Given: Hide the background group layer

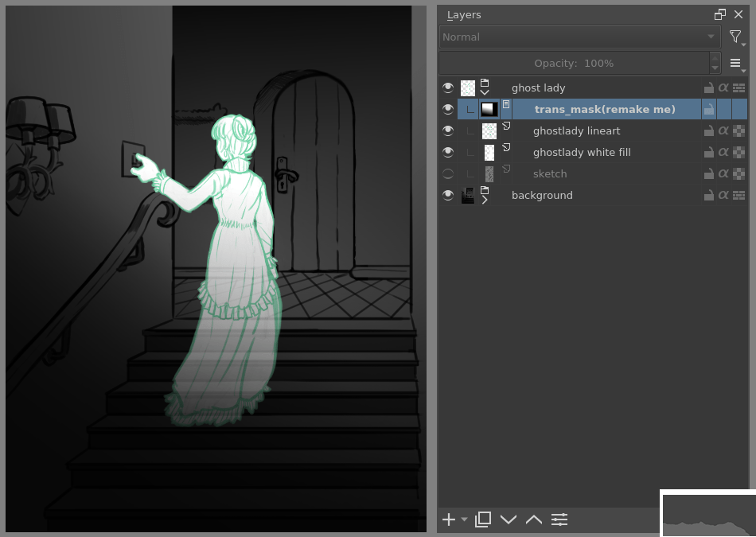Looking at the screenshot, I should click(x=448, y=195).
